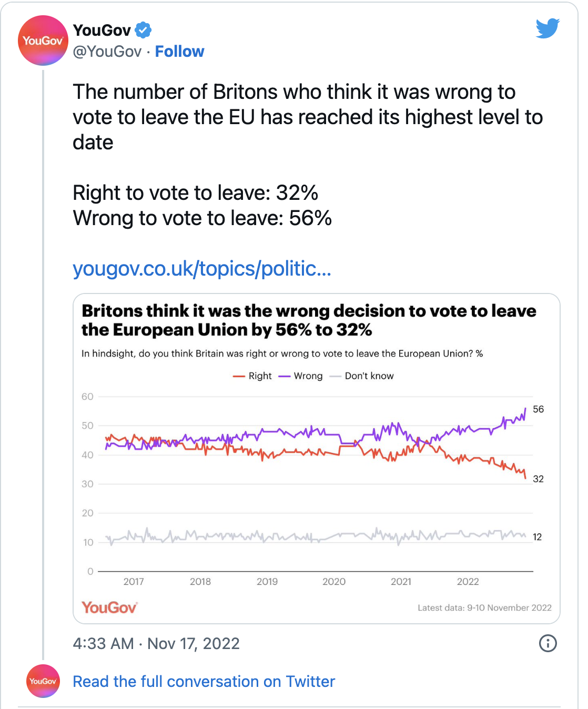Open the yougov.co.uk/topics/politic... link
The height and width of the screenshot is (709, 588).
[x=202, y=269]
